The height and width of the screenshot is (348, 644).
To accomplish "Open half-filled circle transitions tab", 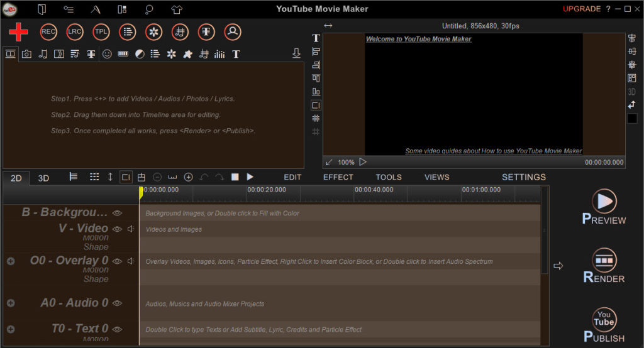I will point(140,54).
